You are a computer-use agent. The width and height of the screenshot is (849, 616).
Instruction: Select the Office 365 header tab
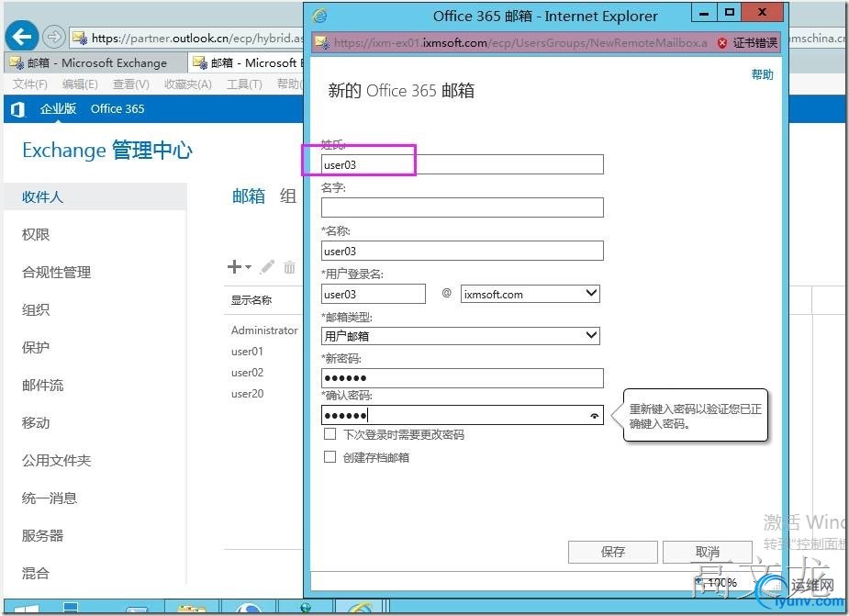(117, 108)
